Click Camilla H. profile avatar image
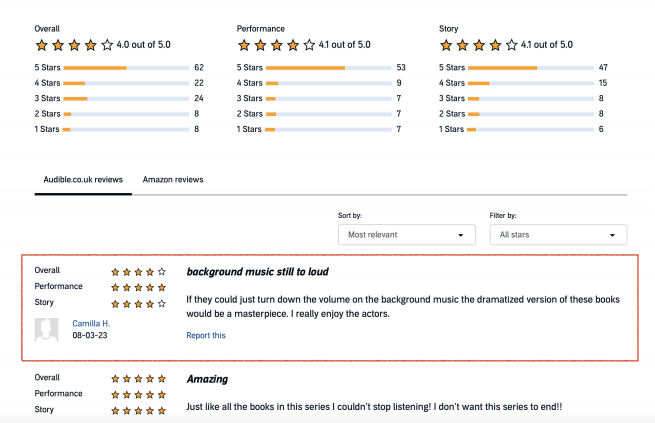655x423 pixels. click(46, 330)
